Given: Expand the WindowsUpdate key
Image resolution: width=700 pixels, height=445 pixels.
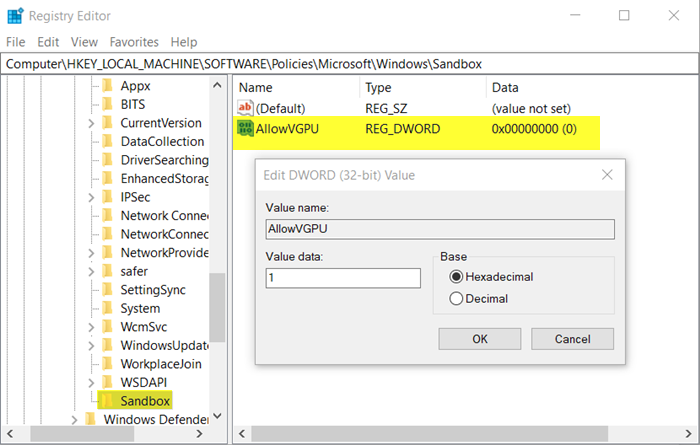Looking at the screenshot, I should (x=91, y=346).
